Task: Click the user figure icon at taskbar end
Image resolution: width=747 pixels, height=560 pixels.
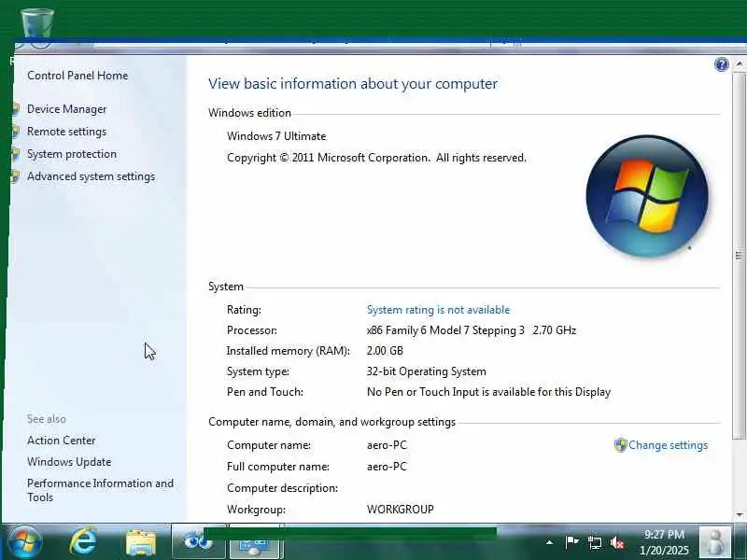Action: 714,542
